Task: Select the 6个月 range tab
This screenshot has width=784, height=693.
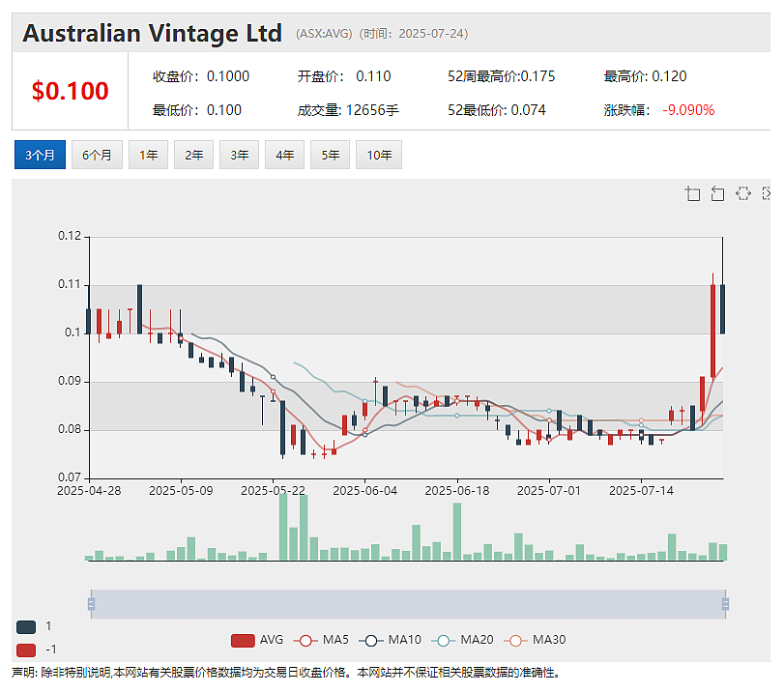Action: pyautogui.click(x=97, y=155)
